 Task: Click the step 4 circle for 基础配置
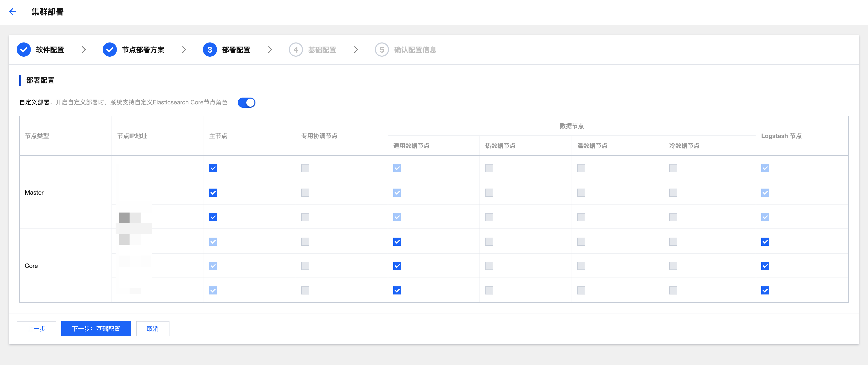(x=295, y=50)
